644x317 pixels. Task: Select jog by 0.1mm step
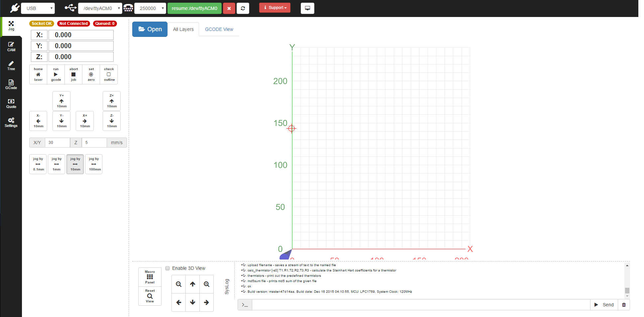pyautogui.click(x=38, y=164)
